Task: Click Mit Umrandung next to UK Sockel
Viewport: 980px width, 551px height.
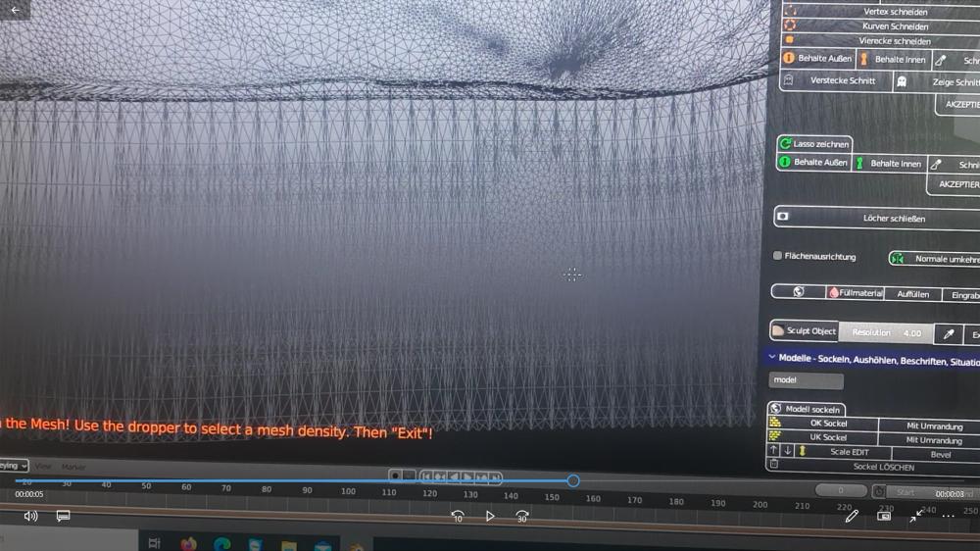Action: click(x=930, y=440)
